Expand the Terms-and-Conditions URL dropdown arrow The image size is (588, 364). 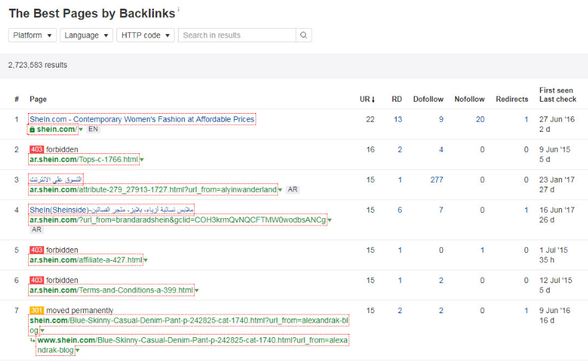pyautogui.click(x=197, y=291)
